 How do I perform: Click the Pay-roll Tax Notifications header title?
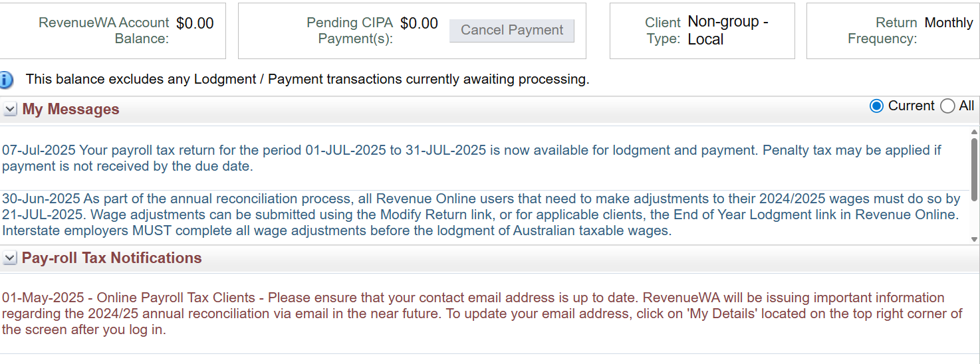coord(112,258)
